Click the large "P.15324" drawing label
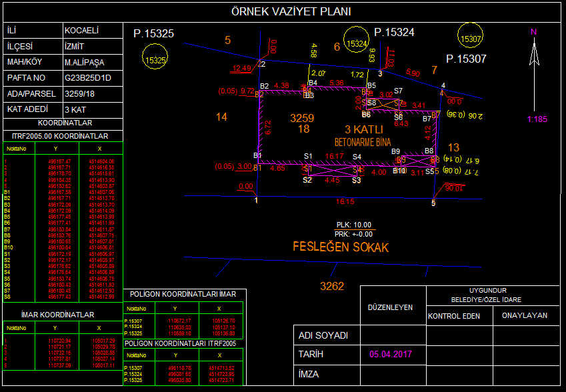 point(394,33)
